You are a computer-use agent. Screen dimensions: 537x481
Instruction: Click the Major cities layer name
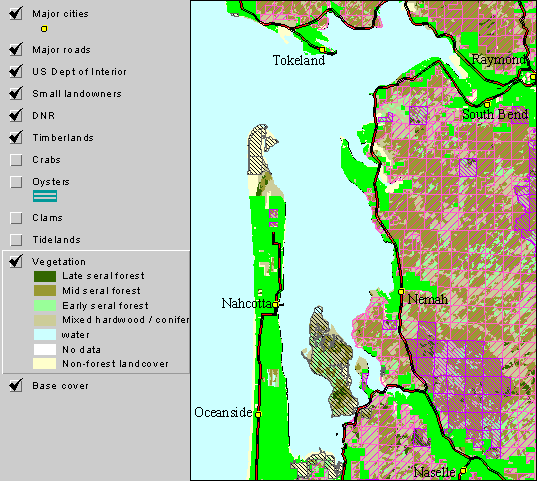pyautogui.click(x=61, y=14)
